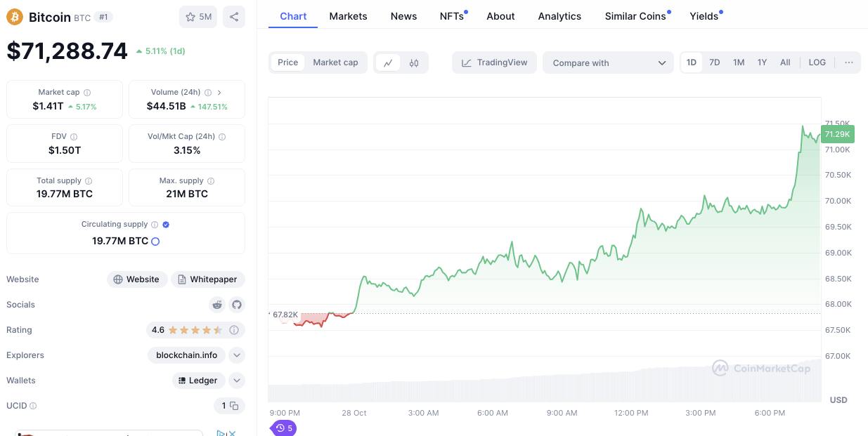This screenshot has height=436, width=868.
Task: Click the verified badge beside Circulating supply
Action: click(166, 225)
